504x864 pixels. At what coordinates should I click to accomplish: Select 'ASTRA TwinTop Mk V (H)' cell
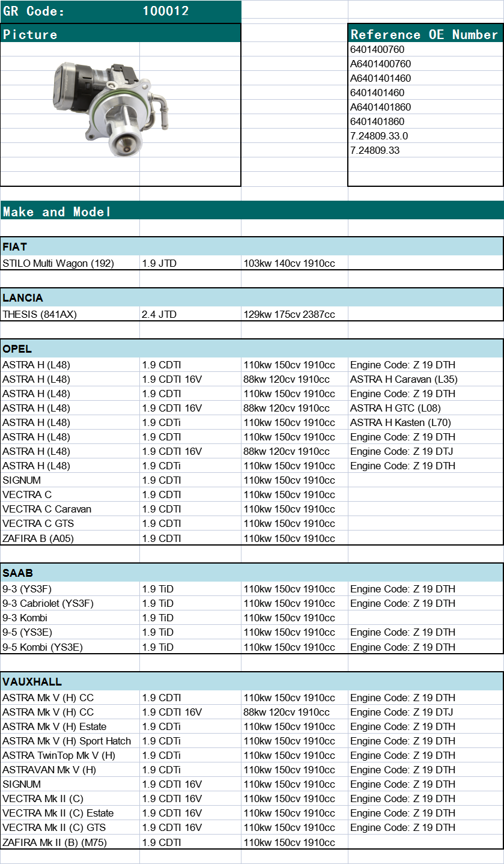point(59,755)
